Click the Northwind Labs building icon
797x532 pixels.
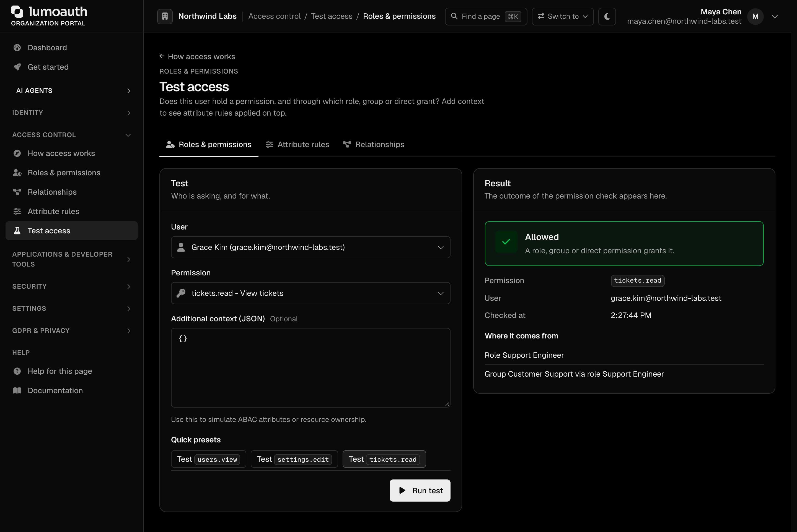(x=165, y=16)
